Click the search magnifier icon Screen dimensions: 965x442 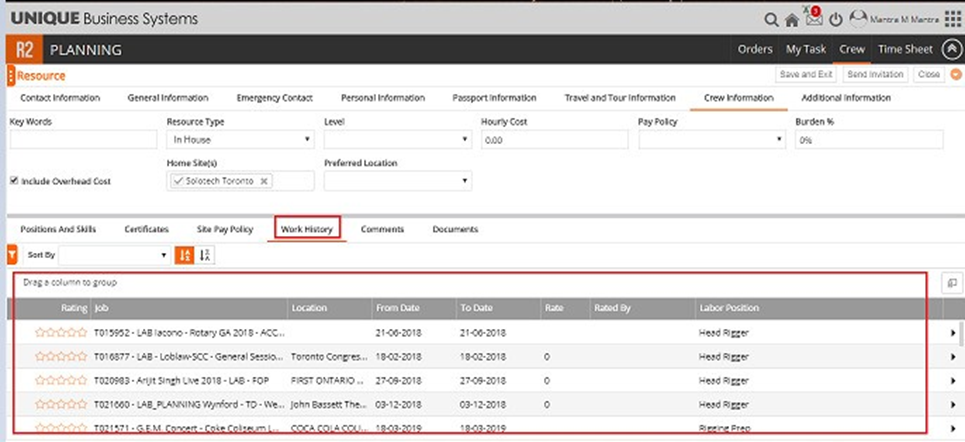click(771, 19)
